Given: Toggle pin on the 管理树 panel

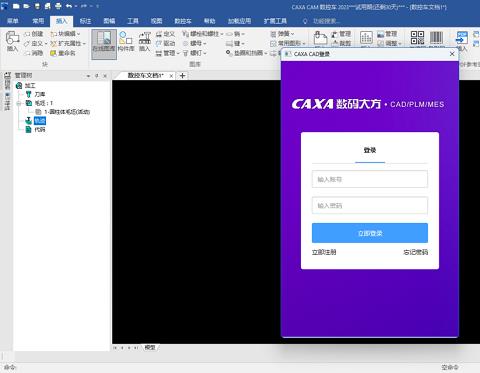Looking at the screenshot, I should [97, 76].
